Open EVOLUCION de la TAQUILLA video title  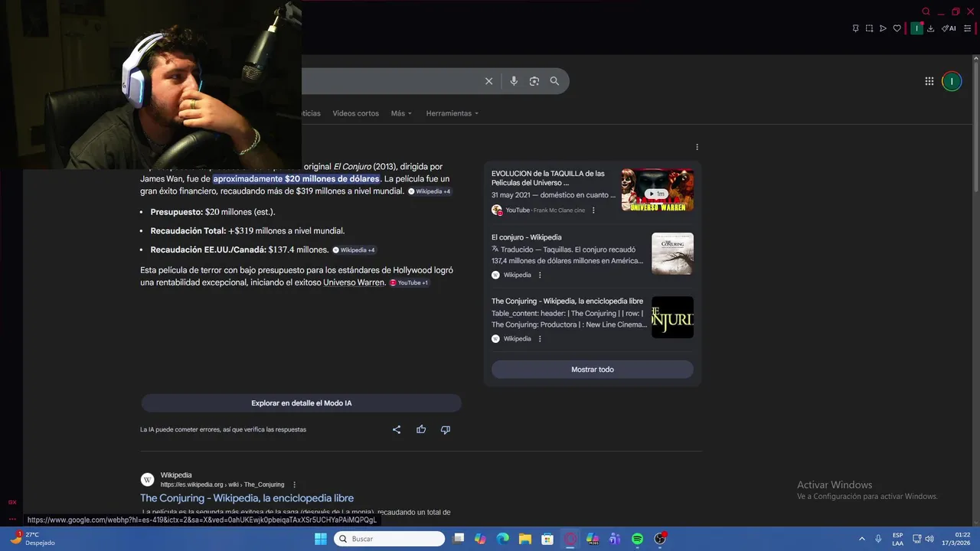pyautogui.click(x=548, y=178)
